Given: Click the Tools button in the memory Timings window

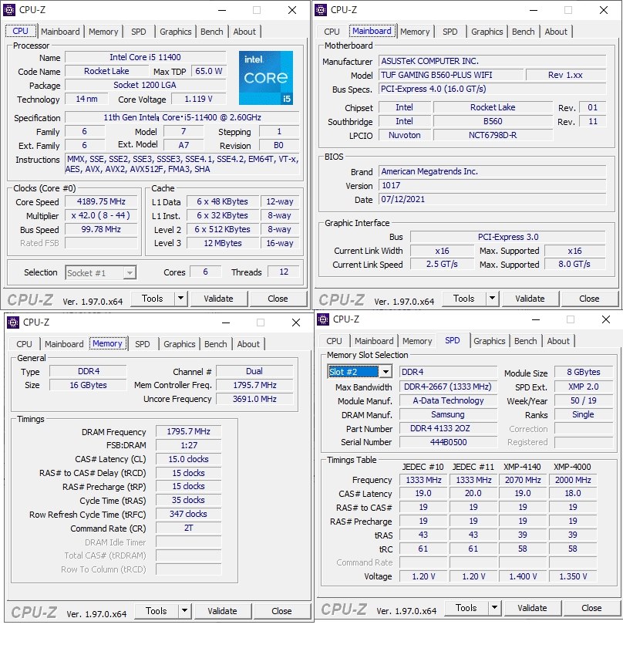Looking at the screenshot, I should [157, 611].
